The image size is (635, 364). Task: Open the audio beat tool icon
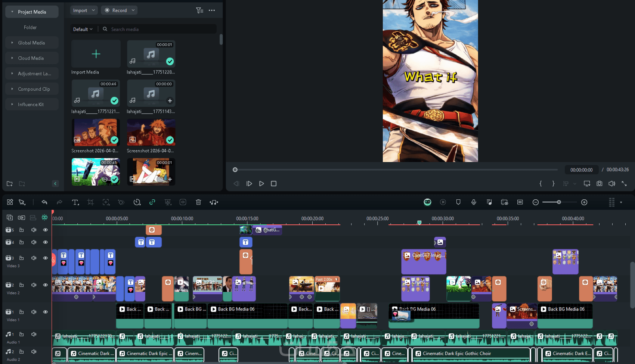[214, 202]
